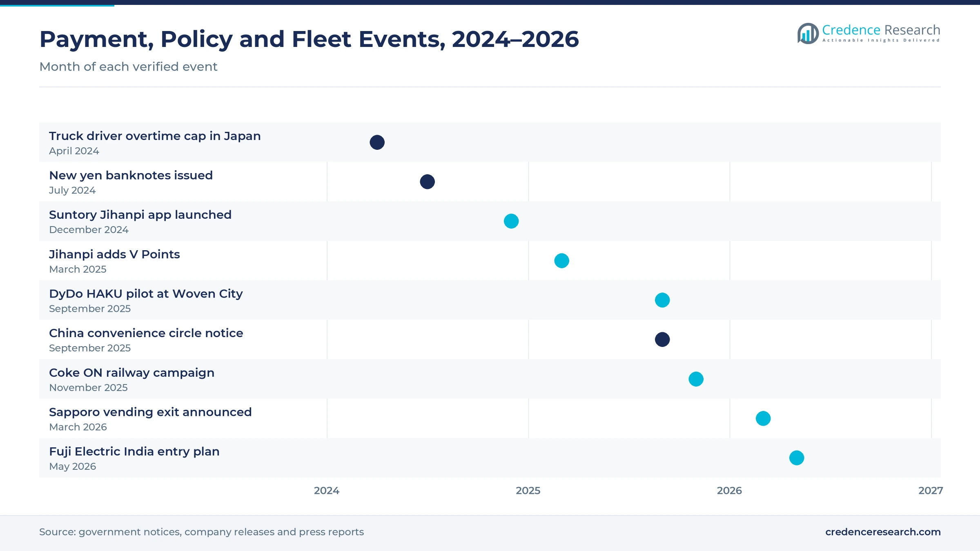
Task: Click the Suntory Jihanpi app launched label
Action: [140, 215]
